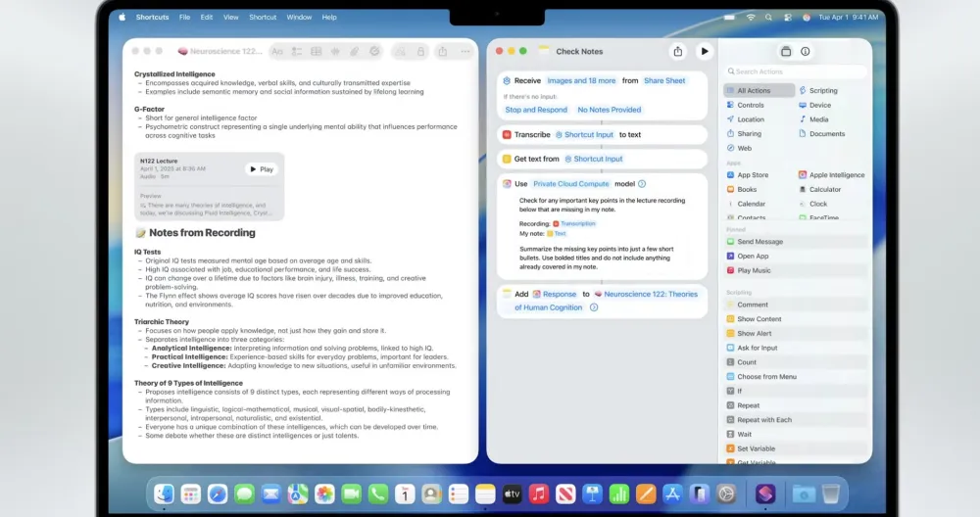Add the Show Content action
The width and height of the screenshot is (980, 517).
[795, 319]
